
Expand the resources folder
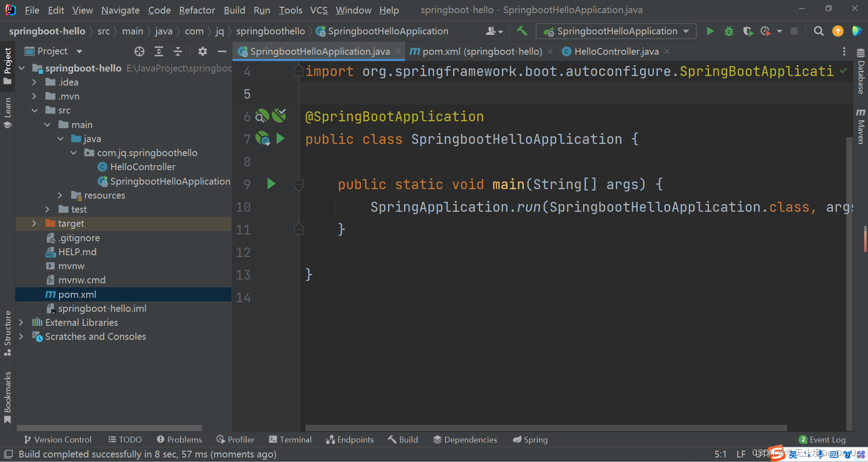(x=60, y=195)
